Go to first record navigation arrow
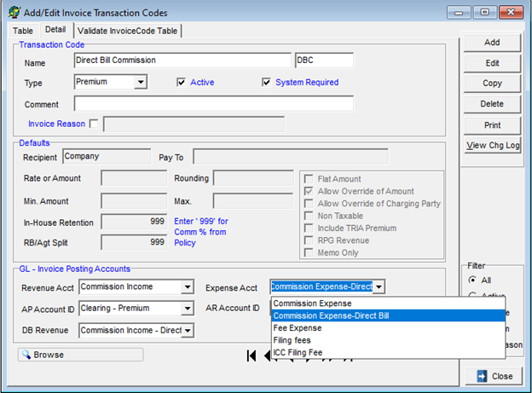 pos(252,355)
